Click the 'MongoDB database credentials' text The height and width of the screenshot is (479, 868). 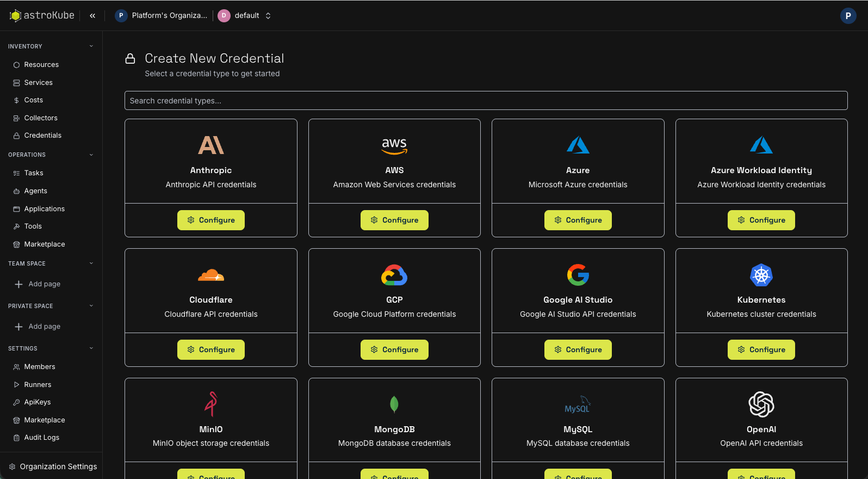coord(394,443)
